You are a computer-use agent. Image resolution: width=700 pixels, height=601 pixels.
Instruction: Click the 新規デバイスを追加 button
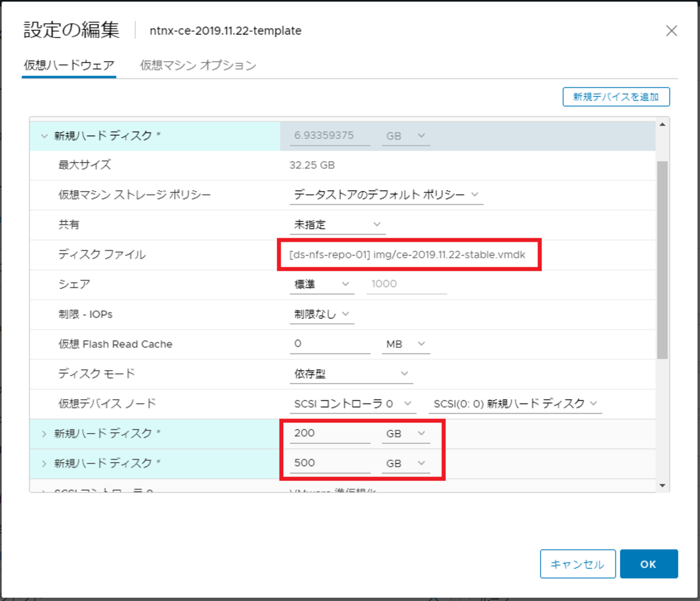click(x=615, y=97)
